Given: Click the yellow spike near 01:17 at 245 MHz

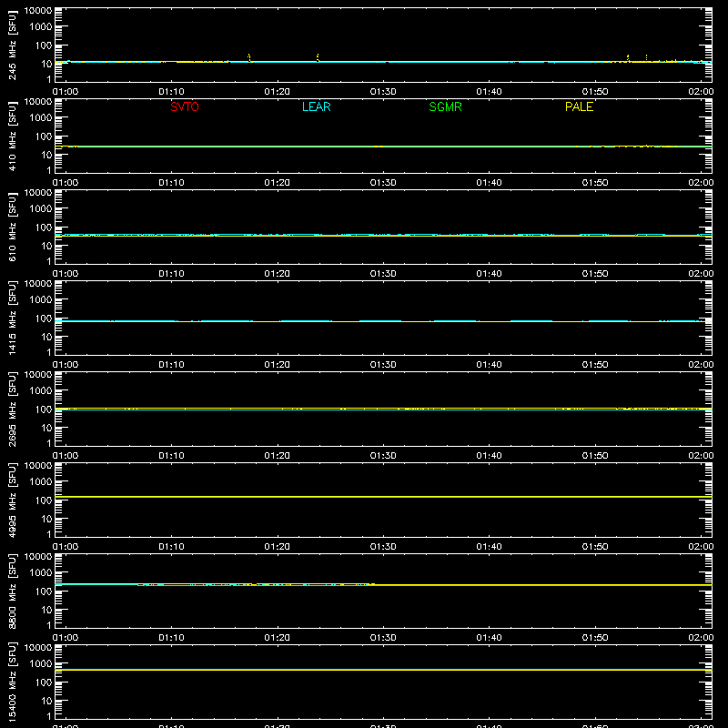Looking at the screenshot, I should click(x=249, y=57).
